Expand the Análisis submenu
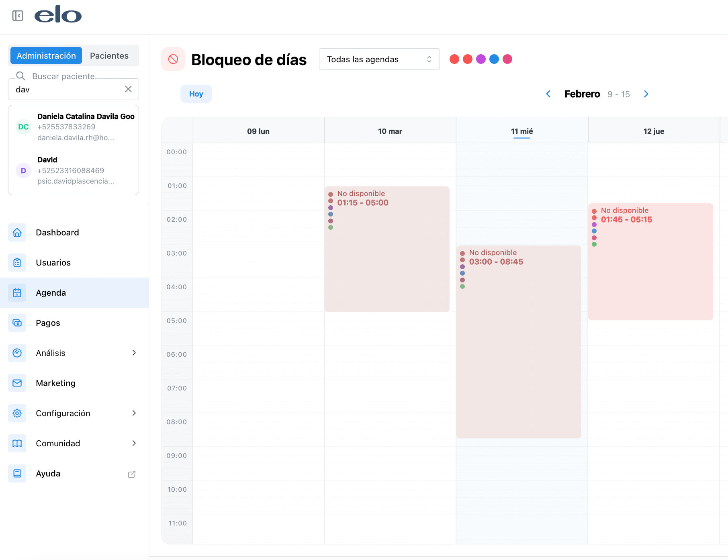728x560 pixels. tap(134, 353)
